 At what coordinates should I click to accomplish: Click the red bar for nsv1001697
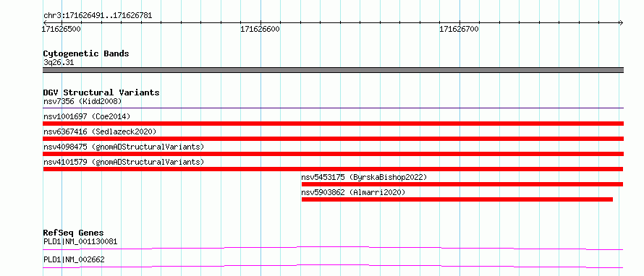pyautogui.click(x=333, y=124)
